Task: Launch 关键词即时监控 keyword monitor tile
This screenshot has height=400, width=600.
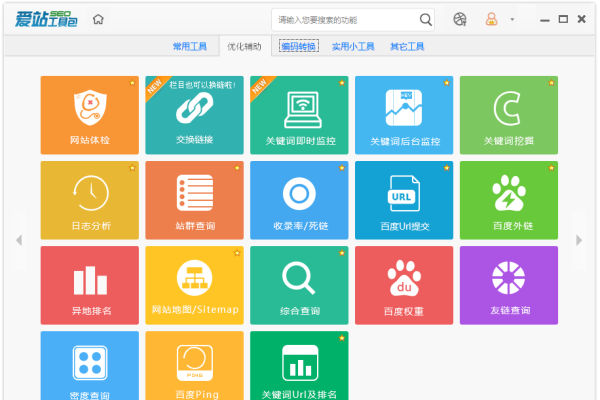Action: pos(299,115)
